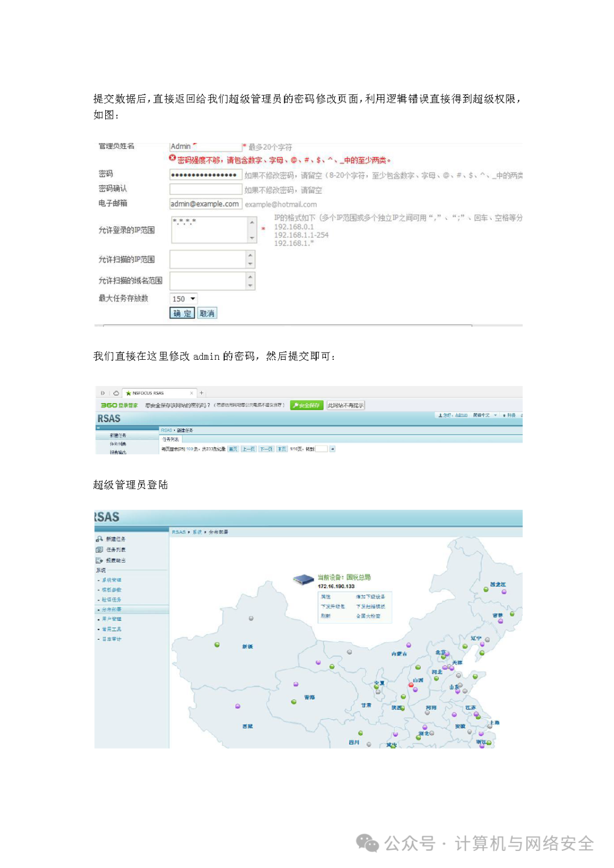Click scroll-up arrow of 允许登录的IP范围 box
The height and width of the screenshot is (868, 614).
click(x=252, y=222)
